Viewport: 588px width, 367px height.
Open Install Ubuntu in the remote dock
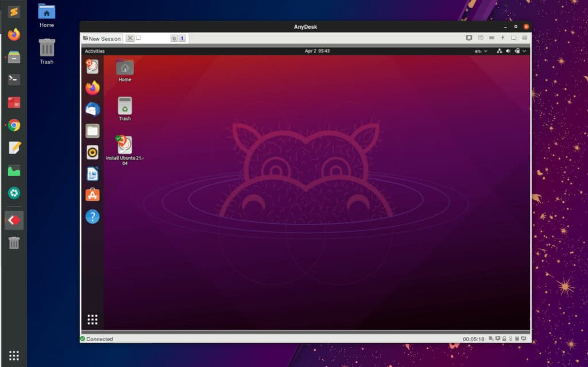[x=92, y=67]
